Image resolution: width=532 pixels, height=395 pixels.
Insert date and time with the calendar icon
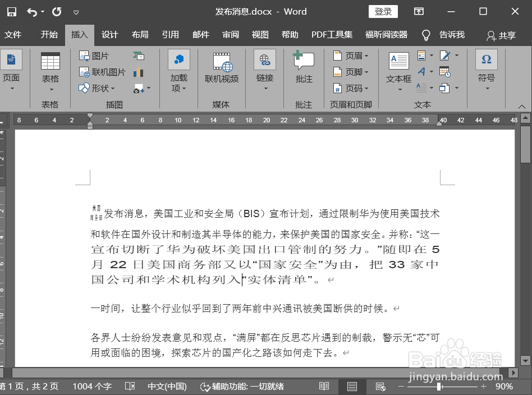(x=444, y=72)
